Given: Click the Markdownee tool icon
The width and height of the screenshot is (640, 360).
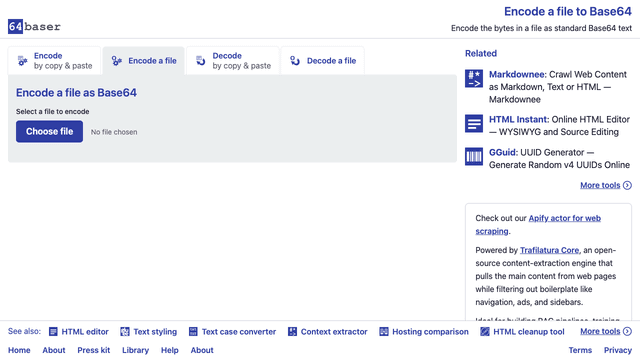Looking at the screenshot, I should (x=474, y=78).
